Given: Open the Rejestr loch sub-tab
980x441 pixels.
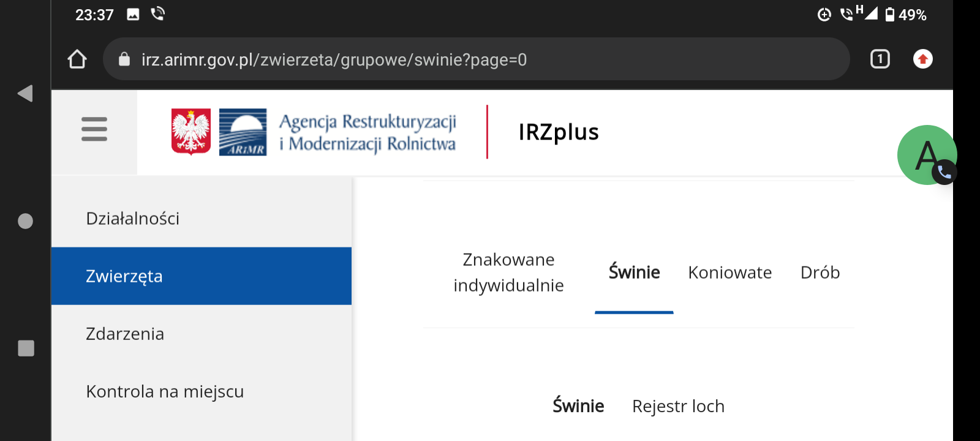Looking at the screenshot, I should (x=678, y=406).
